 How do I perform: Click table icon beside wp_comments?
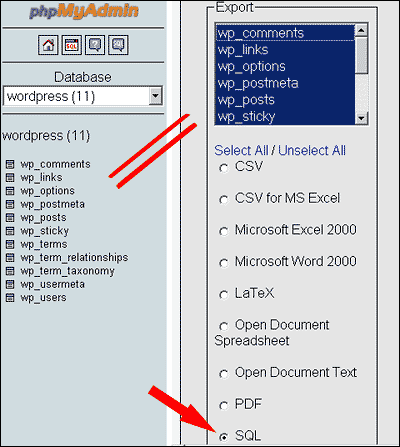point(10,164)
